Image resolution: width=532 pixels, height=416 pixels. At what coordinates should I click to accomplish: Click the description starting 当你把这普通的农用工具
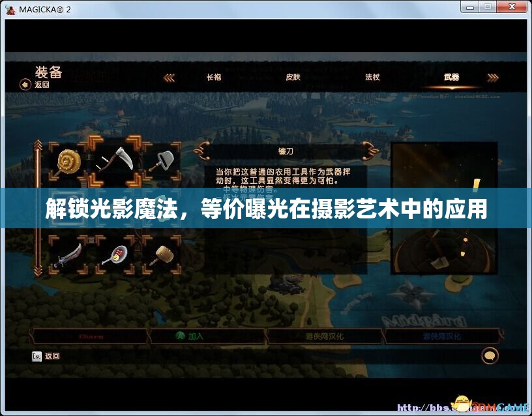(283, 176)
